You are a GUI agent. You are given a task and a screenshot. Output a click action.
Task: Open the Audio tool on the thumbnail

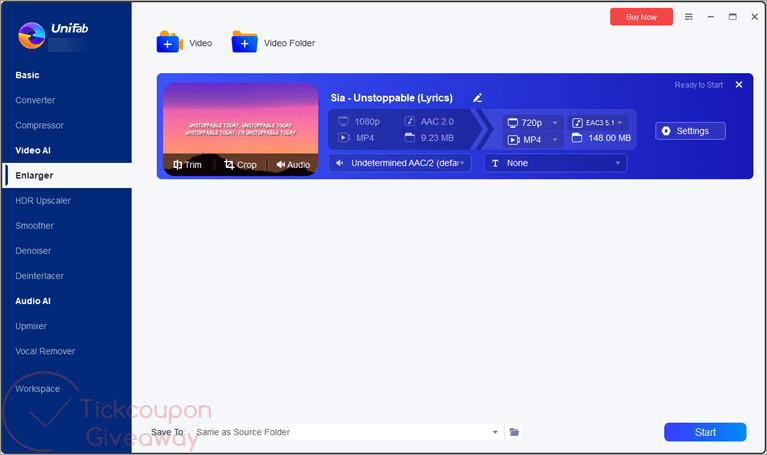(293, 165)
